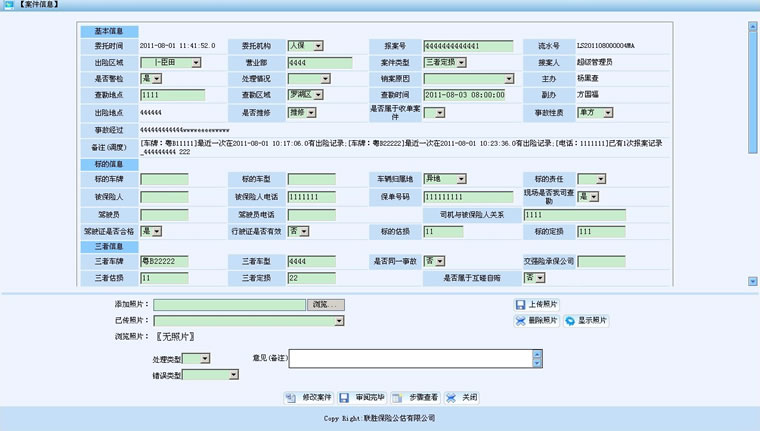This screenshot has width=760, height=431.
Task: Click the 标的信息 section header
Action: click(x=109, y=164)
